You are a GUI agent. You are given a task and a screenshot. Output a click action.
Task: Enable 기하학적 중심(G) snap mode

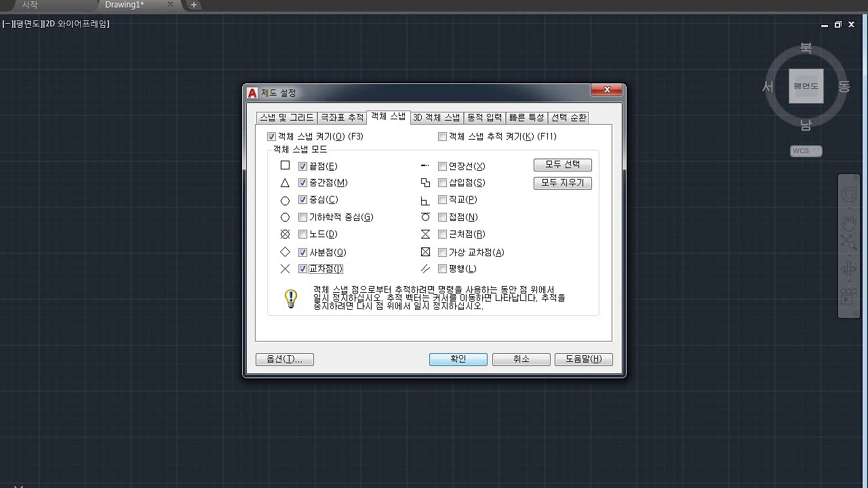pos(303,218)
